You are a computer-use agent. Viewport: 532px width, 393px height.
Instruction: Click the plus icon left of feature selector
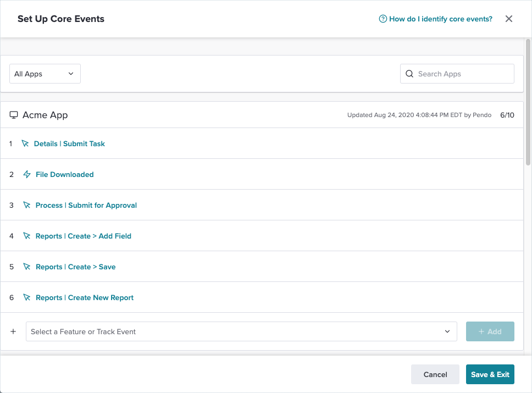tap(14, 331)
